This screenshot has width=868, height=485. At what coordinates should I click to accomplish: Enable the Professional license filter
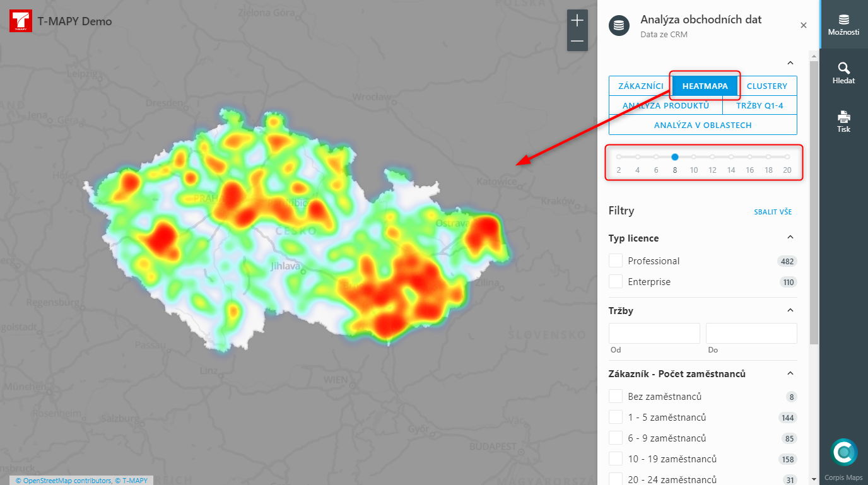[x=615, y=260]
